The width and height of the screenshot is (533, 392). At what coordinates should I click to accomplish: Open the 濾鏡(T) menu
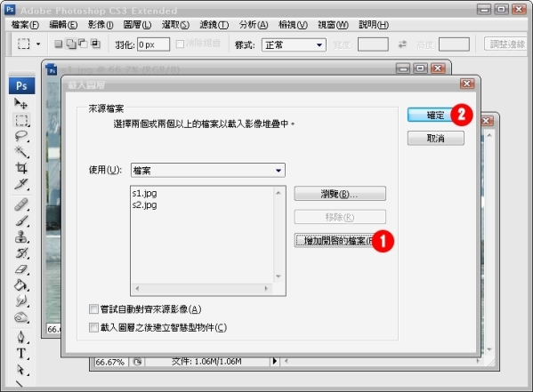(214, 25)
